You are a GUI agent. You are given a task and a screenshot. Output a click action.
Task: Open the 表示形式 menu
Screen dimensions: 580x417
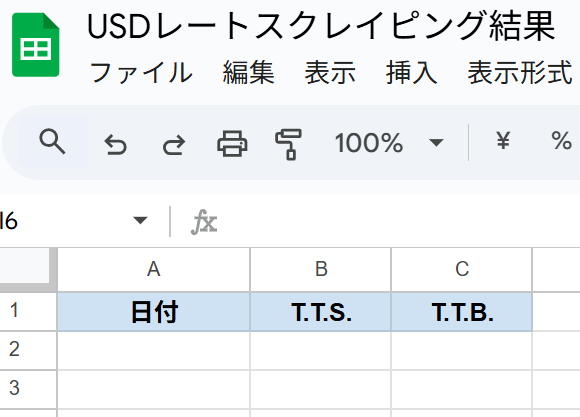520,73
